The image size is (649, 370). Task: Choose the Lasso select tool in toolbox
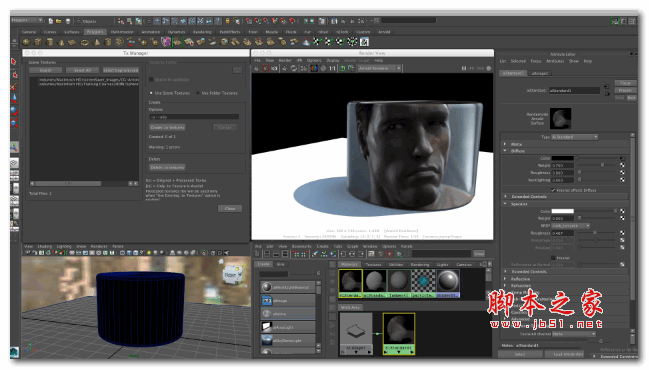pos(14,74)
